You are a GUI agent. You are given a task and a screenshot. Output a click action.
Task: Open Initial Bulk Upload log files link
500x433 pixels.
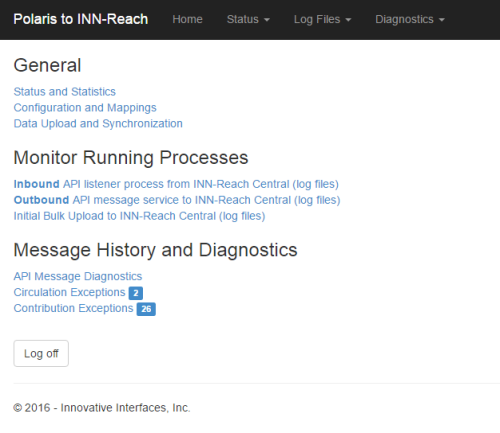point(139,216)
